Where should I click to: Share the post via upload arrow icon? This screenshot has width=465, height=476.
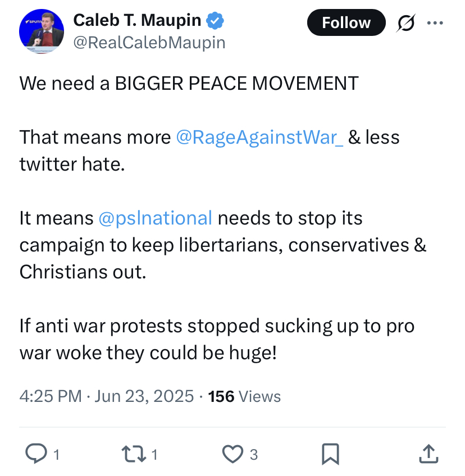(x=428, y=454)
